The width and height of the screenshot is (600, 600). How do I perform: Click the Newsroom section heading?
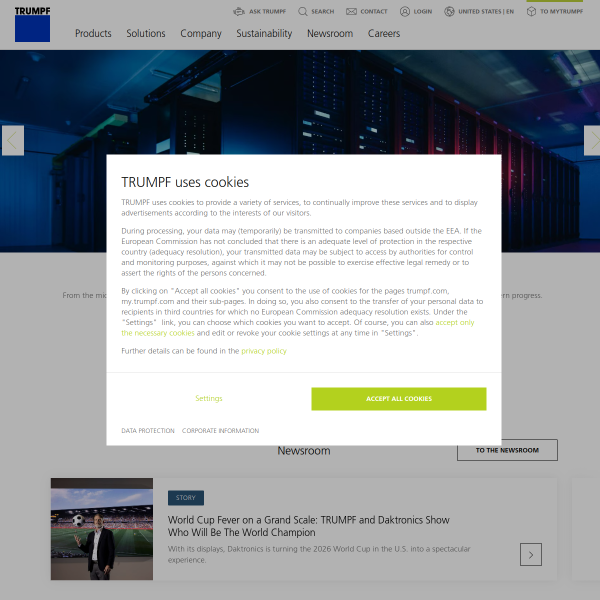click(304, 451)
